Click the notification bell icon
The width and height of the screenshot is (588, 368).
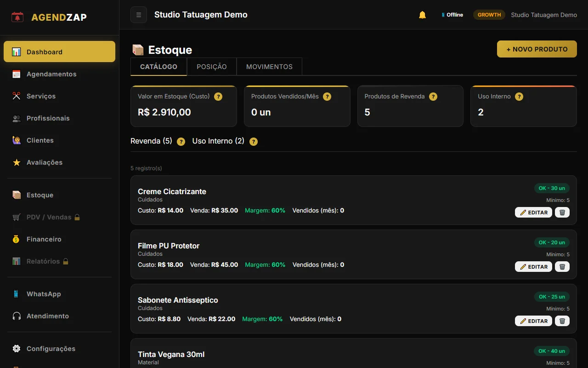click(422, 15)
